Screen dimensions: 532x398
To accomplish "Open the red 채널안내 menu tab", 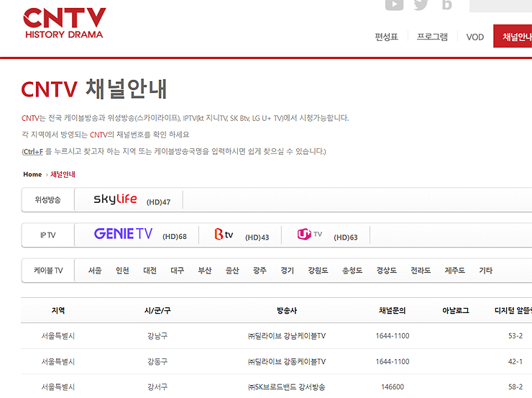I will point(513,36).
